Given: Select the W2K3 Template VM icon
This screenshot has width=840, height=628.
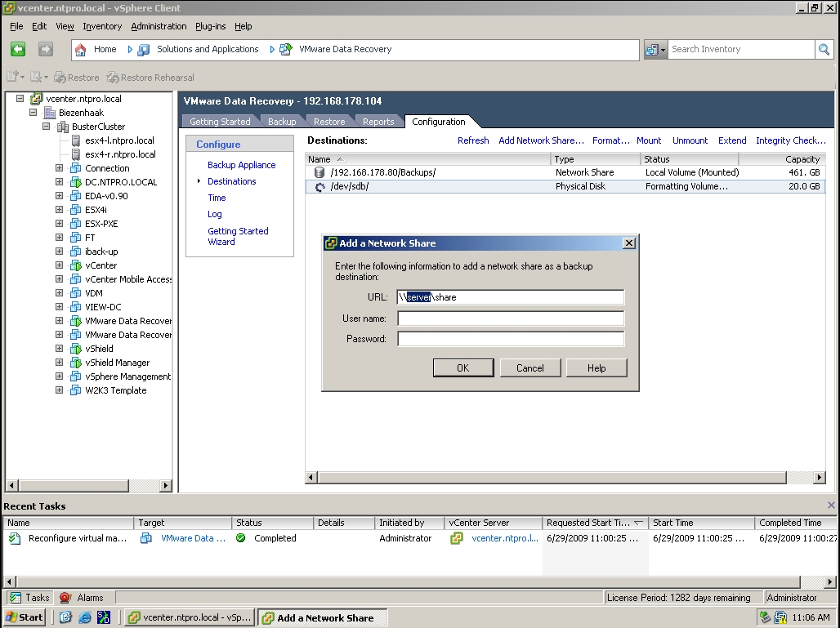Looking at the screenshot, I should tap(75, 391).
